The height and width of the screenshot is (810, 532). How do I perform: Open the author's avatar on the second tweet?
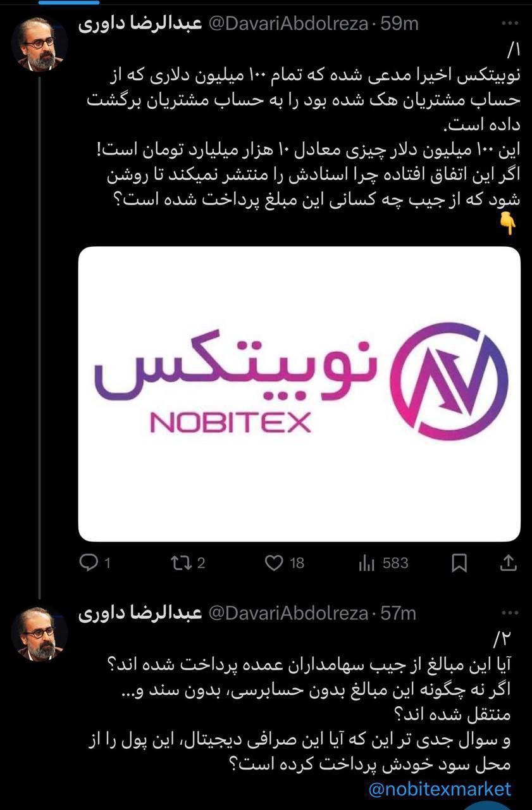tap(40, 633)
